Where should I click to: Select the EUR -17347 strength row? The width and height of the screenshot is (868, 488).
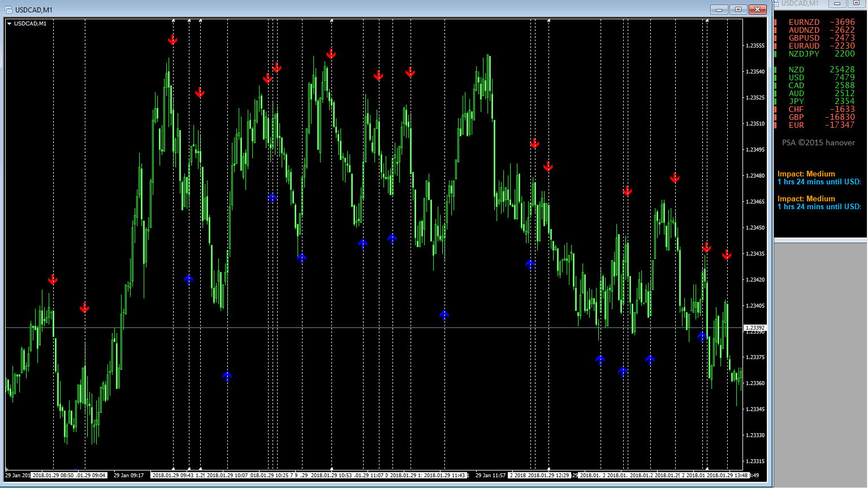tap(815, 125)
